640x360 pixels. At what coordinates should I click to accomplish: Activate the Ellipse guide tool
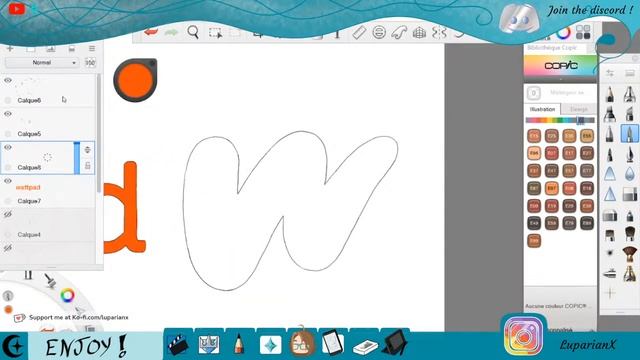pos(379,32)
